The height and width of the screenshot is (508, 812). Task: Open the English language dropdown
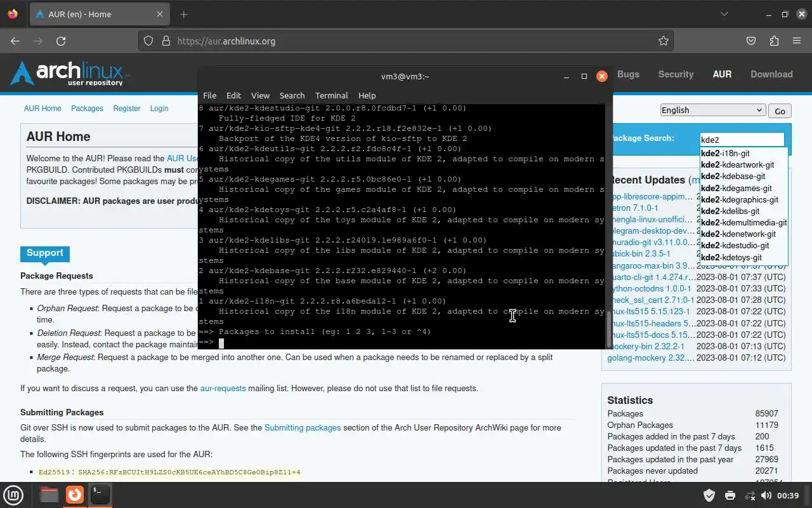click(712, 110)
